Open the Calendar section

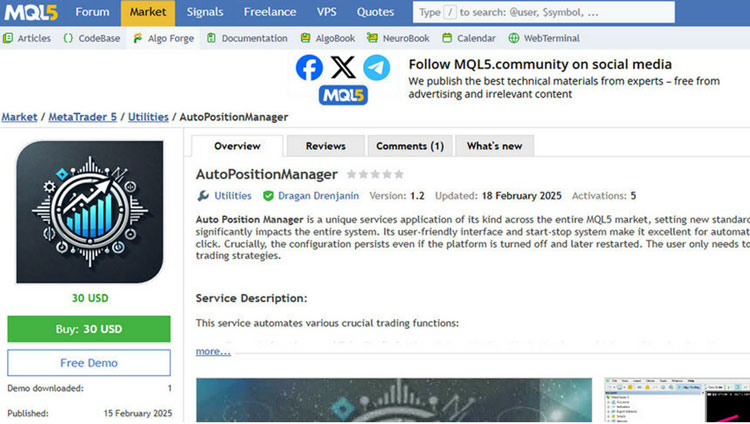(x=468, y=38)
